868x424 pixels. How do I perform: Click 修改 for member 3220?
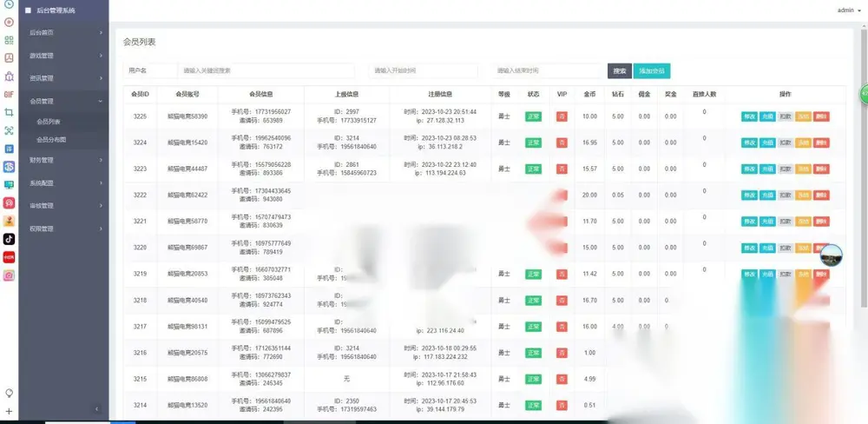tap(749, 248)
